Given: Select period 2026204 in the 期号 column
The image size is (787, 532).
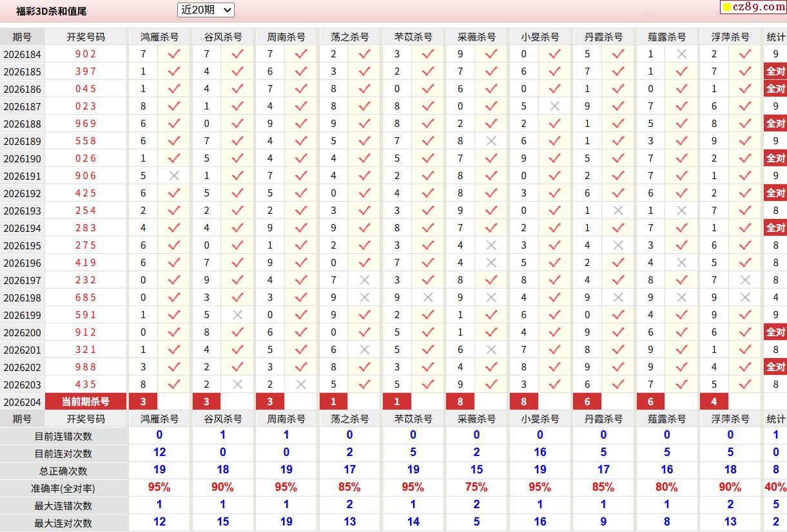Looking at the screenshot, I should coord(22,402).
